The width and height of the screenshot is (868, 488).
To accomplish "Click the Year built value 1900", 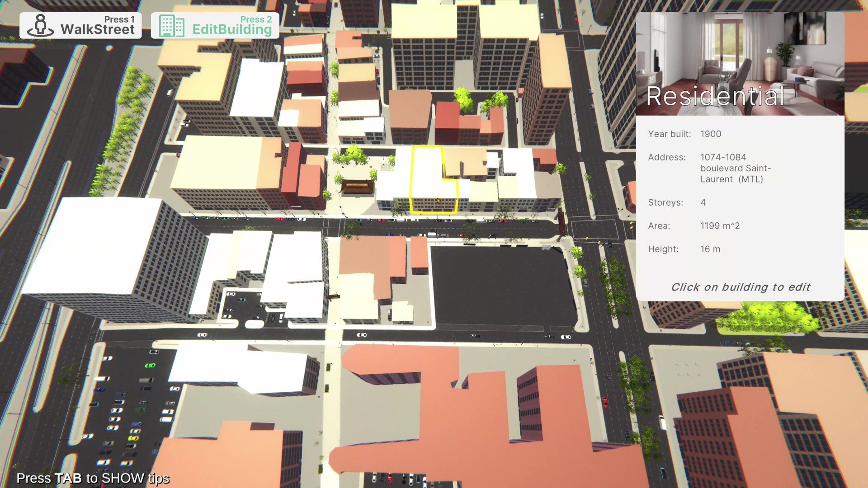I will [711, 134].
